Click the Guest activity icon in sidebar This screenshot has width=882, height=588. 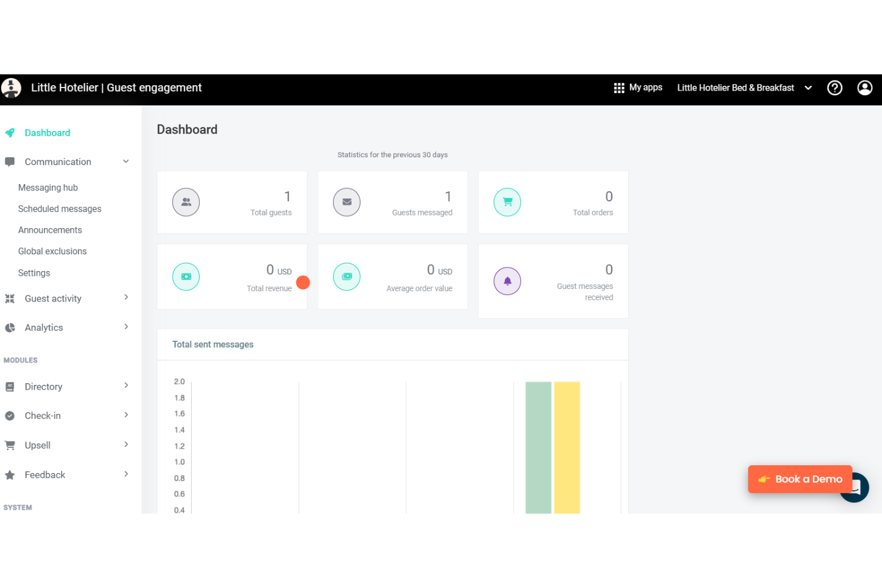(10, 298)
